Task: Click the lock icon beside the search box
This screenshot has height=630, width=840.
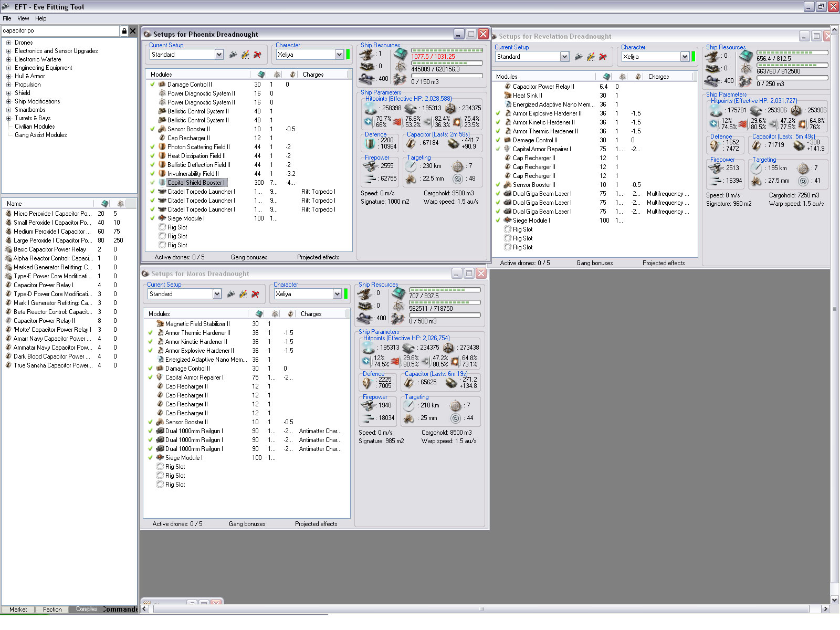Action: click(124, 31)
